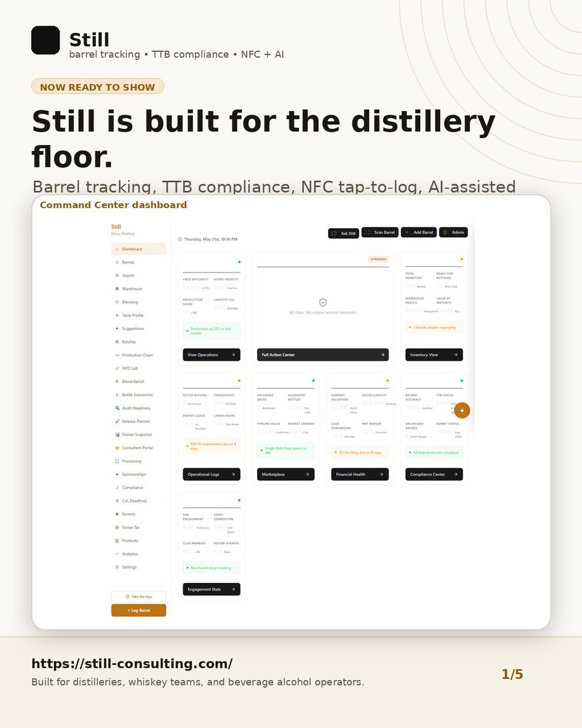Open Consultant Portal sidebar icon
Image resolution: width=582 pixels, height=728 pixels.
117,448
